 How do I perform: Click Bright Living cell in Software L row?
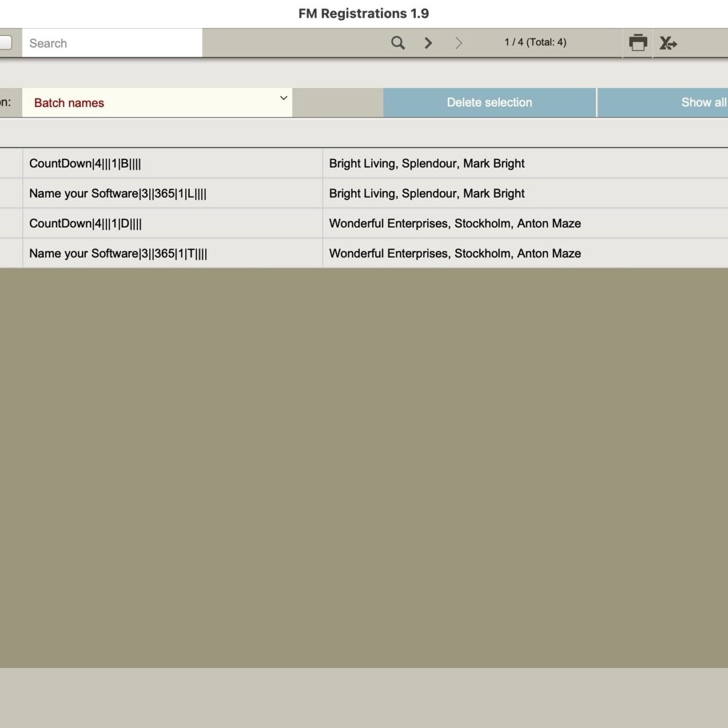point(427,194)
